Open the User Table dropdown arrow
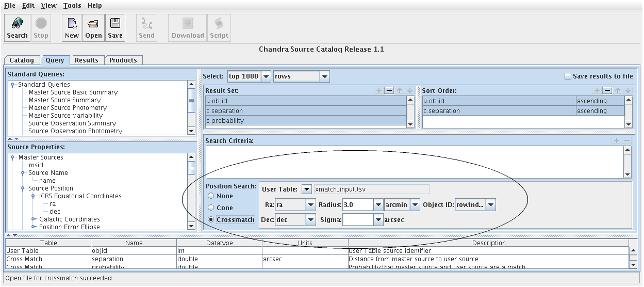This screenshot has width=644, height=287. (306, 189)
